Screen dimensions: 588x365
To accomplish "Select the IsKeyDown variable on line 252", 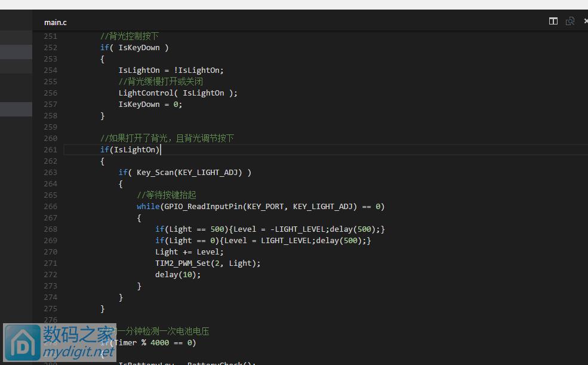I will click(x=138, y=47).
